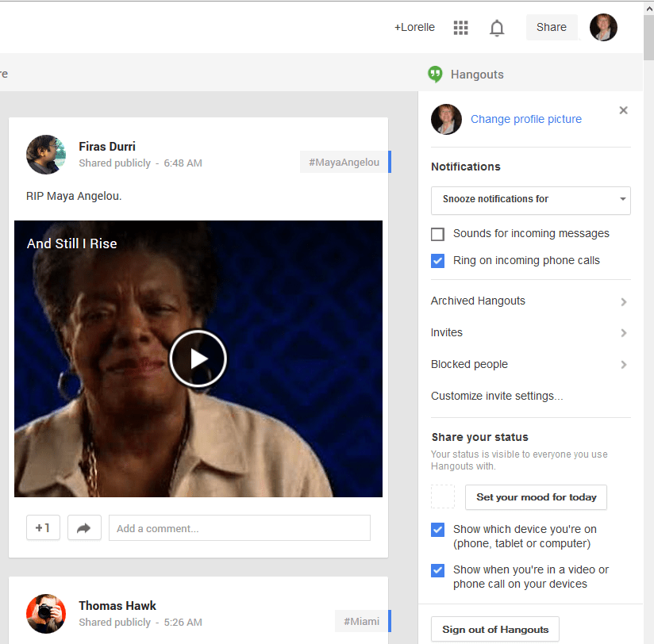Screen dimensions: 654x644
Task: Expand Archived Hangouts
Action: (529, 301)
